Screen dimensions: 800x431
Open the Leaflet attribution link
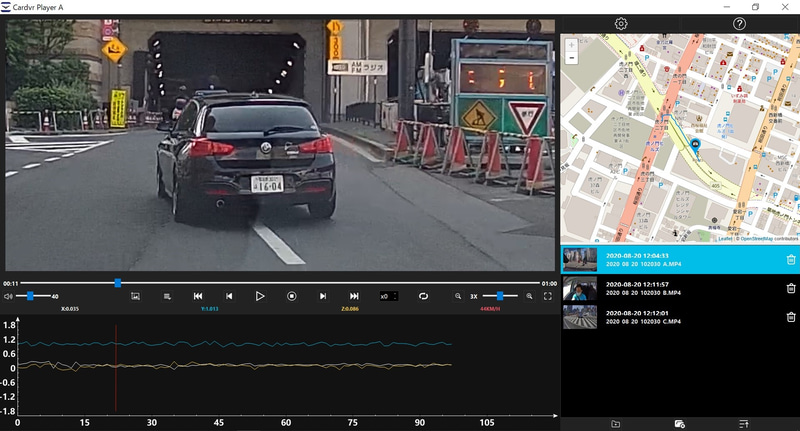click(724, 239)
